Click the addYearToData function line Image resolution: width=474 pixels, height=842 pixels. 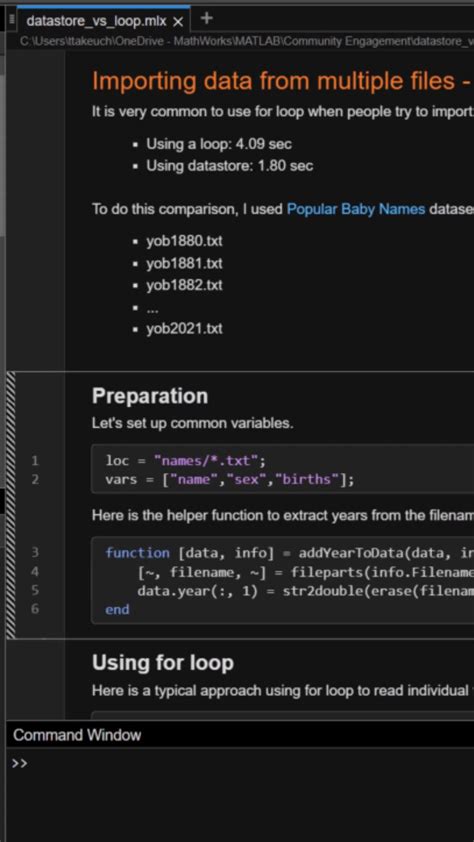[289, 553]
